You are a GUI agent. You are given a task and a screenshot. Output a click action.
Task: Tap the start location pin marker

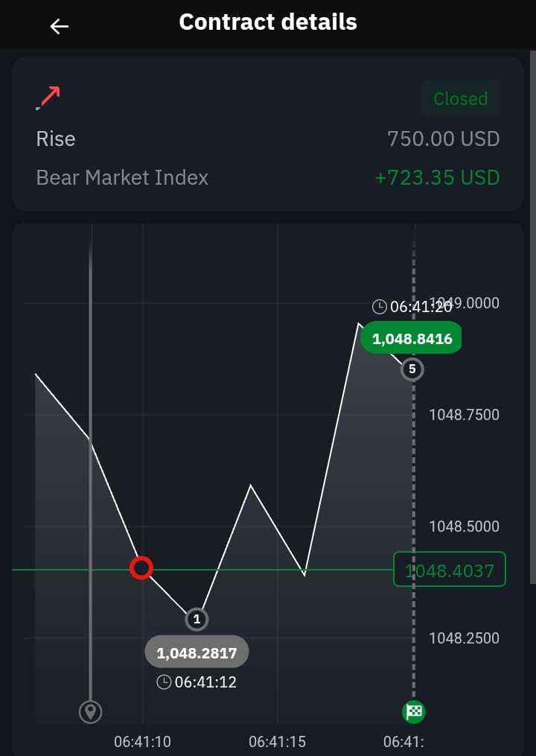pyautogui.click(x=91, y=712)
